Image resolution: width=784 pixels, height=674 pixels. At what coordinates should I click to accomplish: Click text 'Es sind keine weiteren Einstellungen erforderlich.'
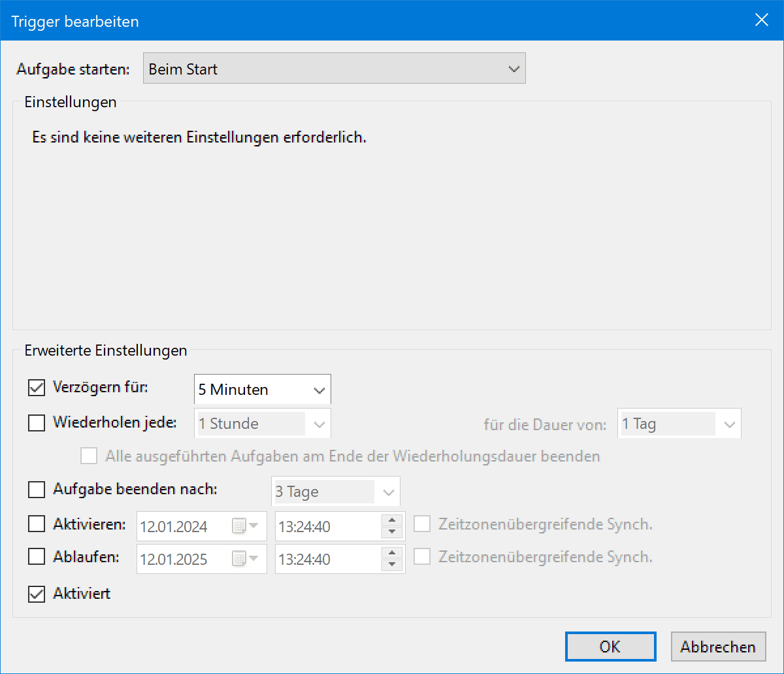tap(199, 138)
